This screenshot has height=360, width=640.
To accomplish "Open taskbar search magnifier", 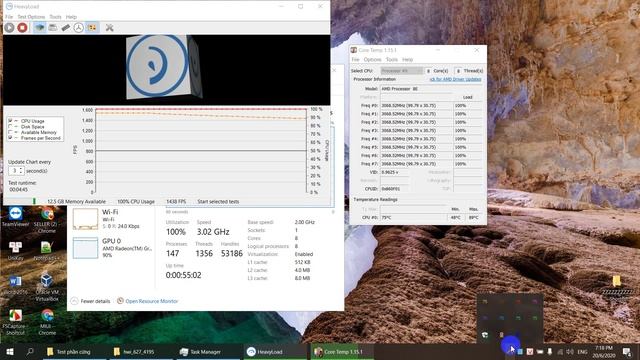I will click(30, 352).
